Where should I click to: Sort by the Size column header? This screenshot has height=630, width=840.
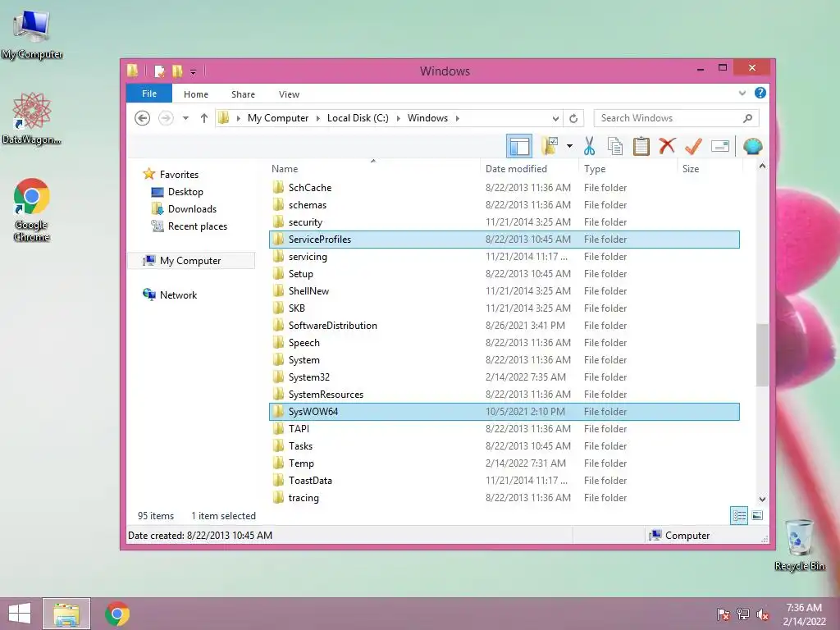click(x=691, y=169)
